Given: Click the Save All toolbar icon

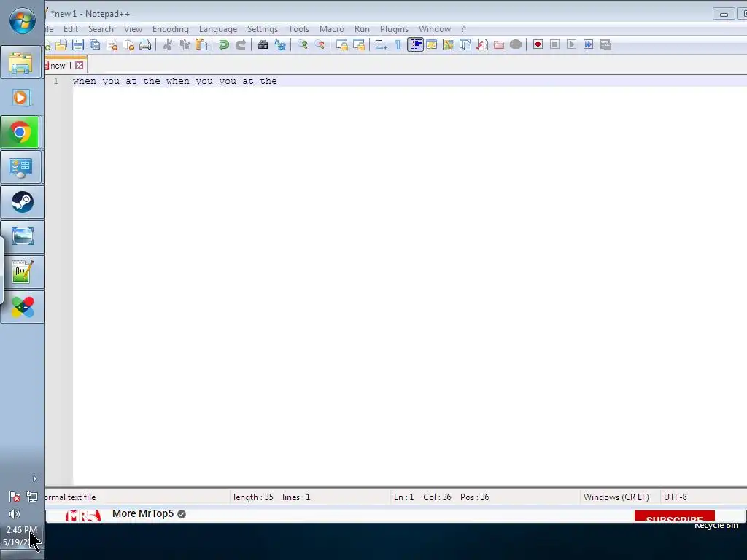Looking at the screenshot, I should (95, 44).
